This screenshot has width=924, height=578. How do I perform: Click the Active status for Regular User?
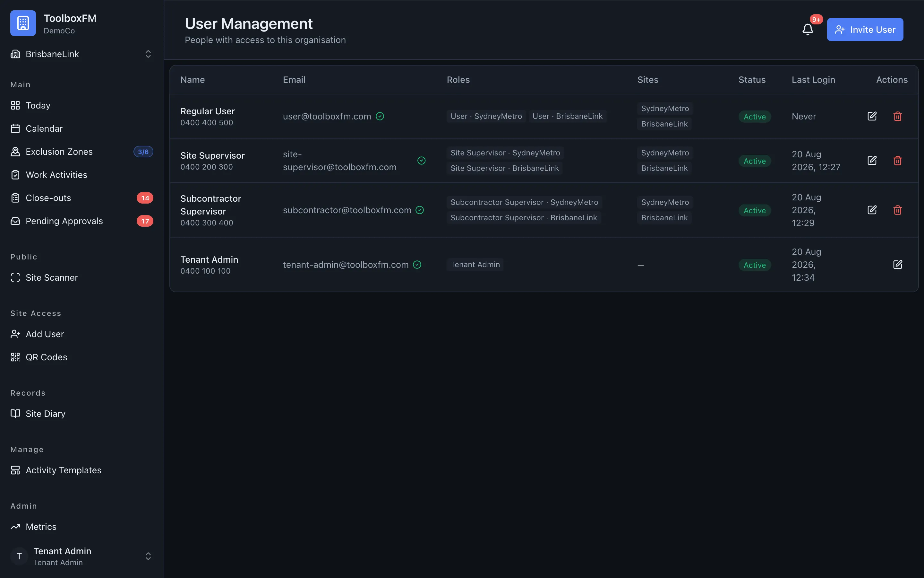[x=755, y=117]
